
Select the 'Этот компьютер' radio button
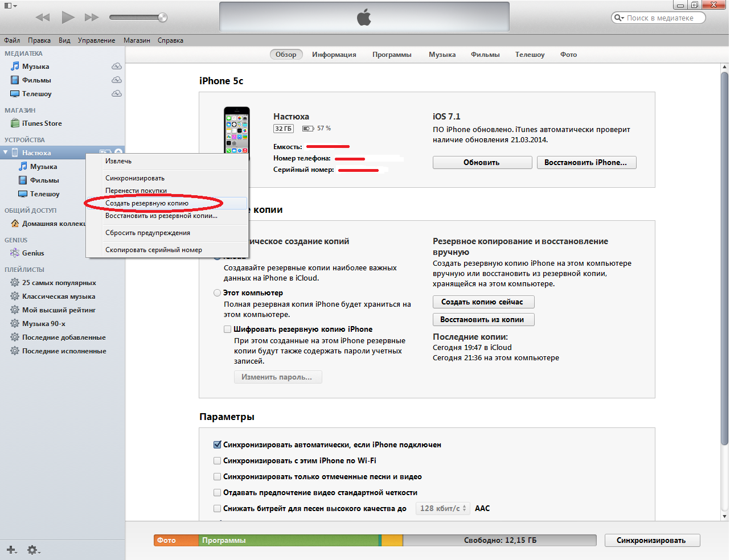coord(218,293)
